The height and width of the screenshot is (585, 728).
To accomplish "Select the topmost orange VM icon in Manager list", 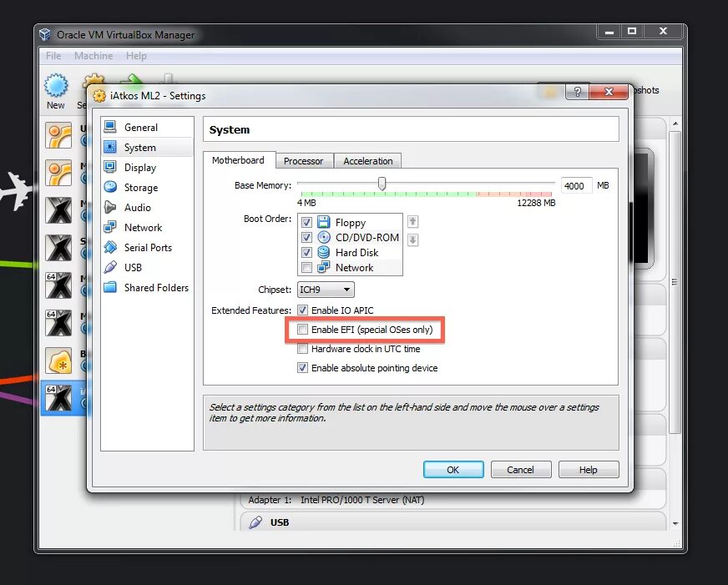I will click(x=58, y=135).
